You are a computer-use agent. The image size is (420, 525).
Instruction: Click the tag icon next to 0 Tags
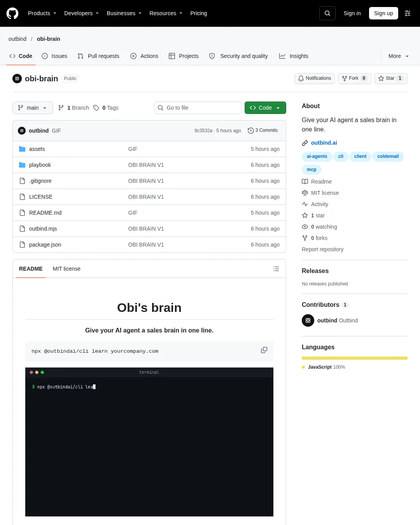(96, 108)
